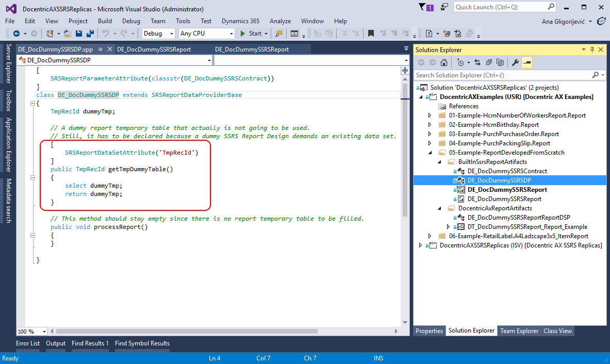Open the active documents list dropdown arrow
Screen dimensions: 610x364
(406, 48)
